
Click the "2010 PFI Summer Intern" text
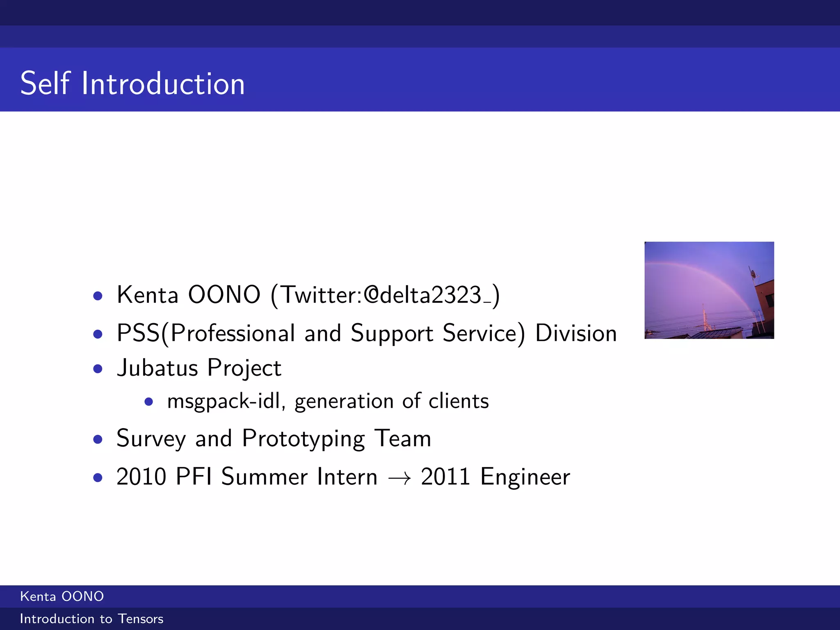(247, 477)
